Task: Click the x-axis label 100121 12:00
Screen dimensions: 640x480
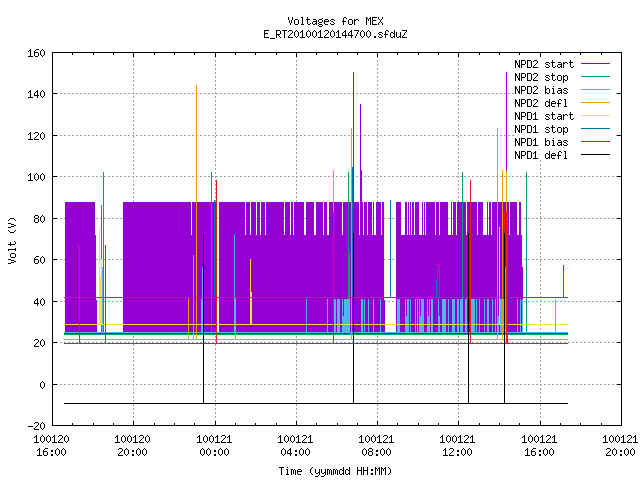Action: [x=457, y=446]
